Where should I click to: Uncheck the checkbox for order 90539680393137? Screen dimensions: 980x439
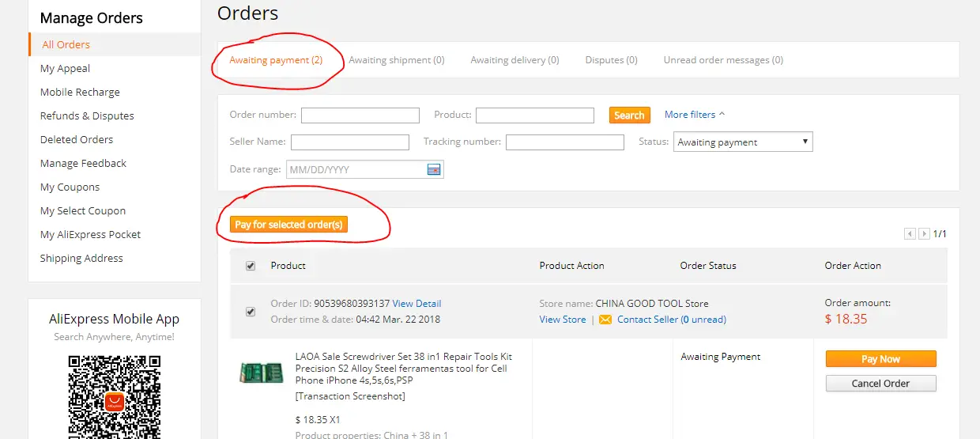click(251, 312)
